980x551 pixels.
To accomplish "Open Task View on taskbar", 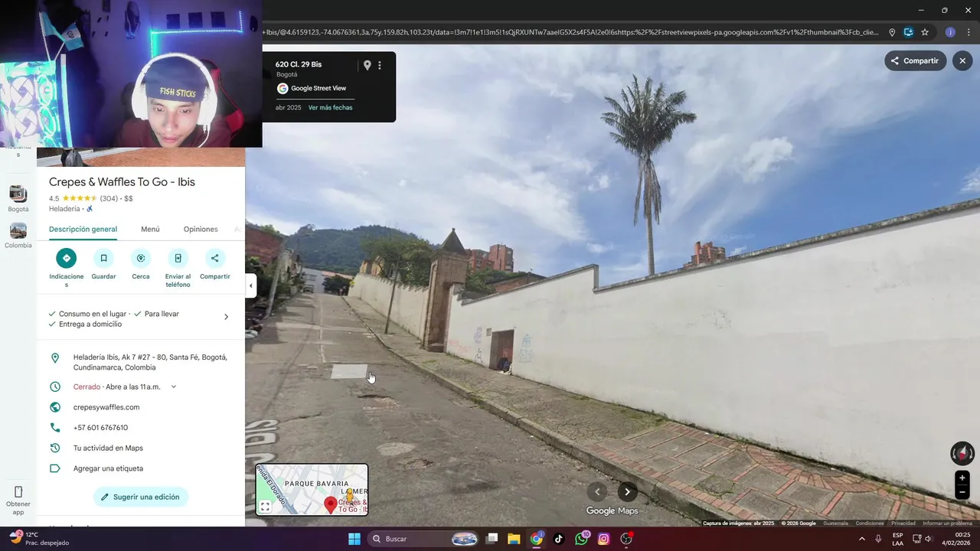I will 492,539.
